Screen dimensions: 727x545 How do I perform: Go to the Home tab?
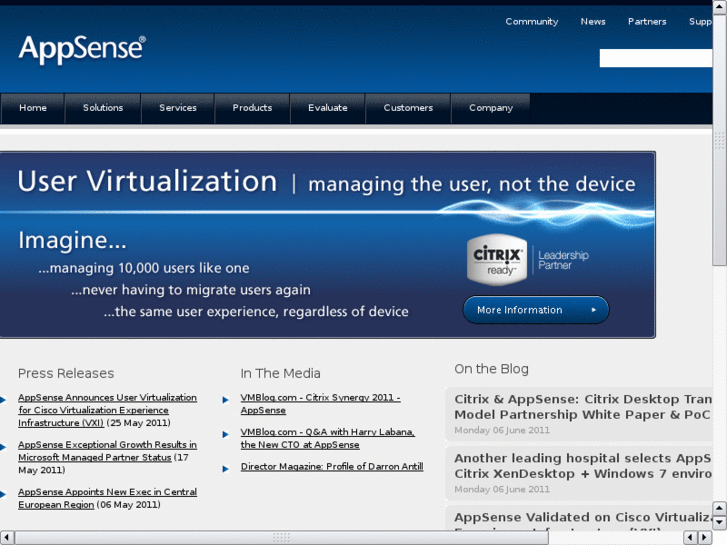point(33,108)
